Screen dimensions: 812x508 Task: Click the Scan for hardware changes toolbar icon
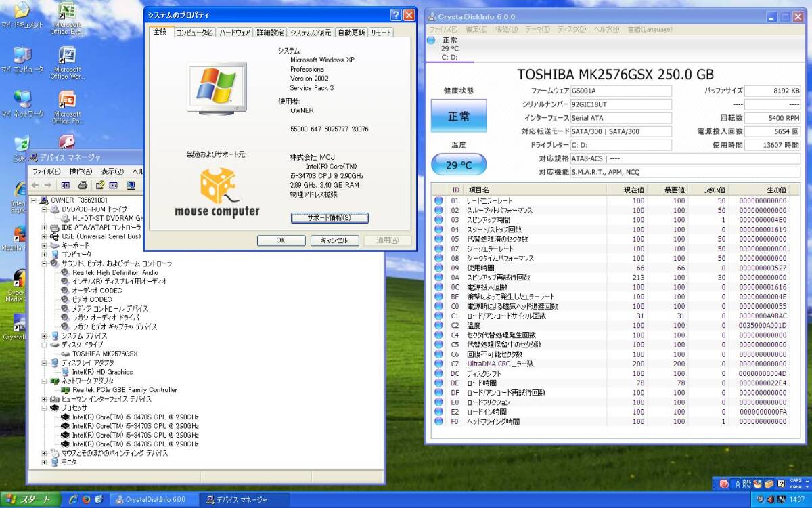[x=131, y=185]
